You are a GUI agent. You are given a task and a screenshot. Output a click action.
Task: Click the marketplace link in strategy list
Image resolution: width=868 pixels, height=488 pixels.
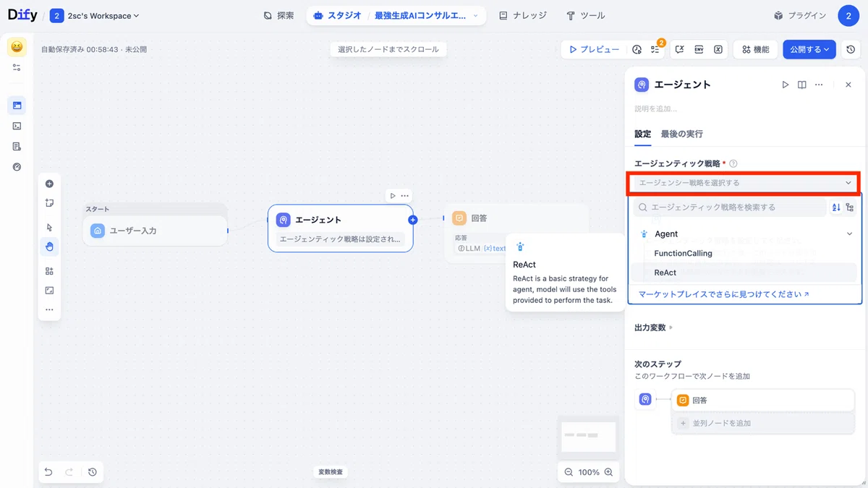724,294
